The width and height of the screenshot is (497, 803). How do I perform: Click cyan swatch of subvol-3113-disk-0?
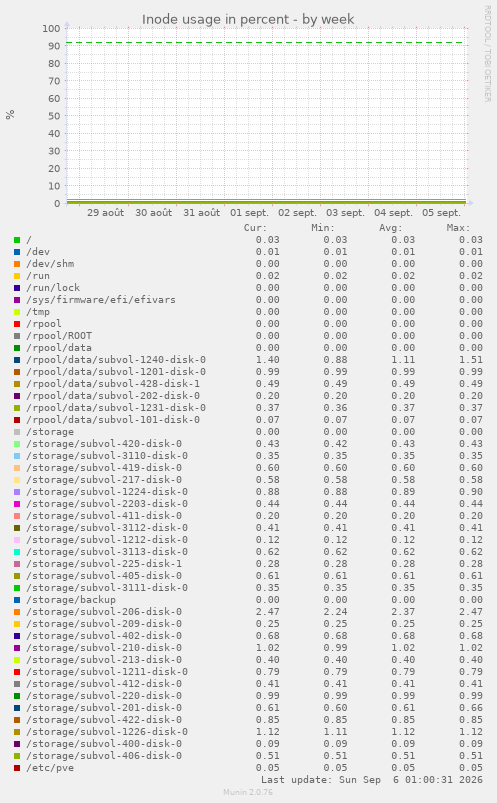pyautogui.click(x=17, y=552)
